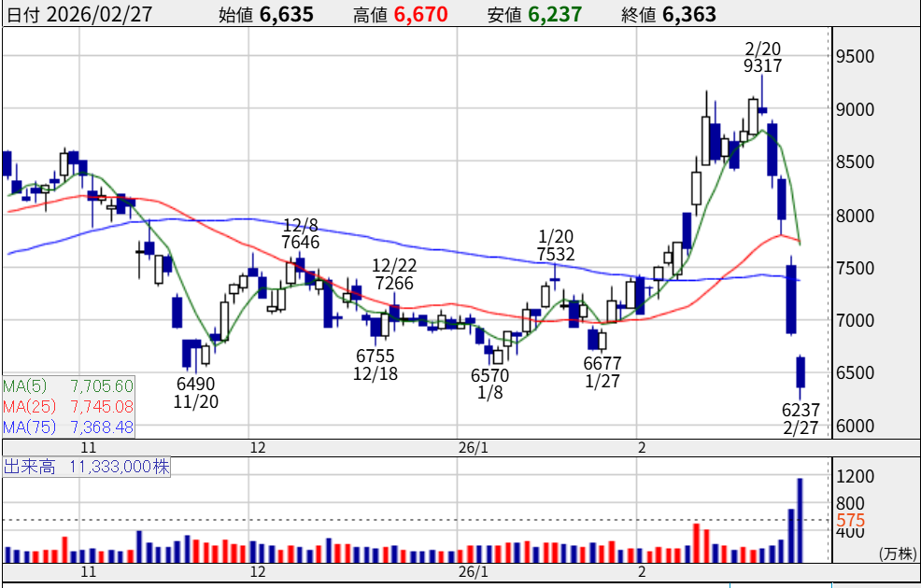Click the 26/1 label under price chart
921x588 pixels.
point(474,447)
